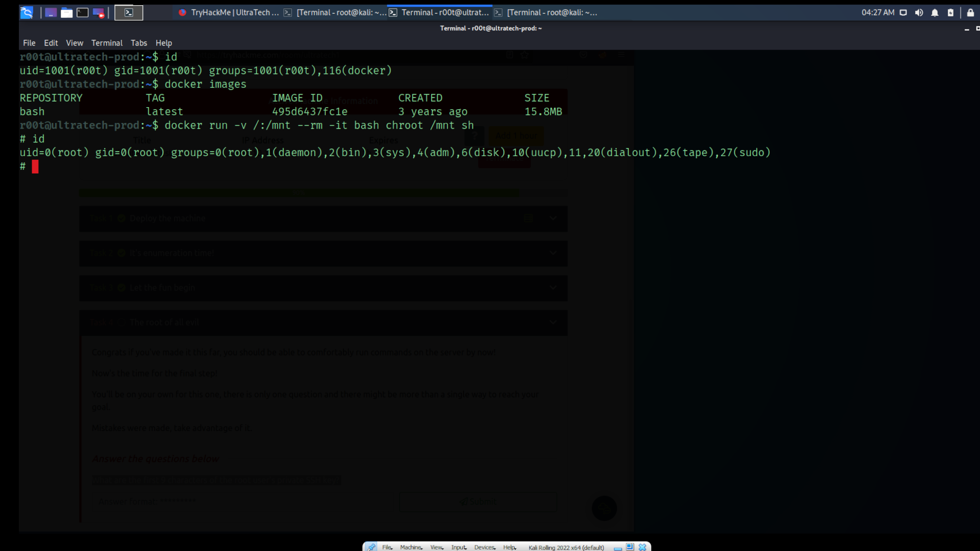The width and height of the screenshot is (980, 551).
Task: Open the terminal emulator panel icon
Action: pyautogui.click(x=83, y=13)
